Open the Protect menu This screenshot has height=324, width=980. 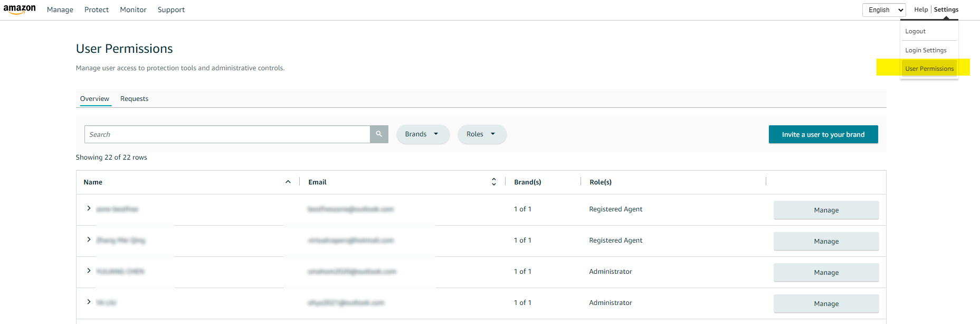tap(97, 10)
